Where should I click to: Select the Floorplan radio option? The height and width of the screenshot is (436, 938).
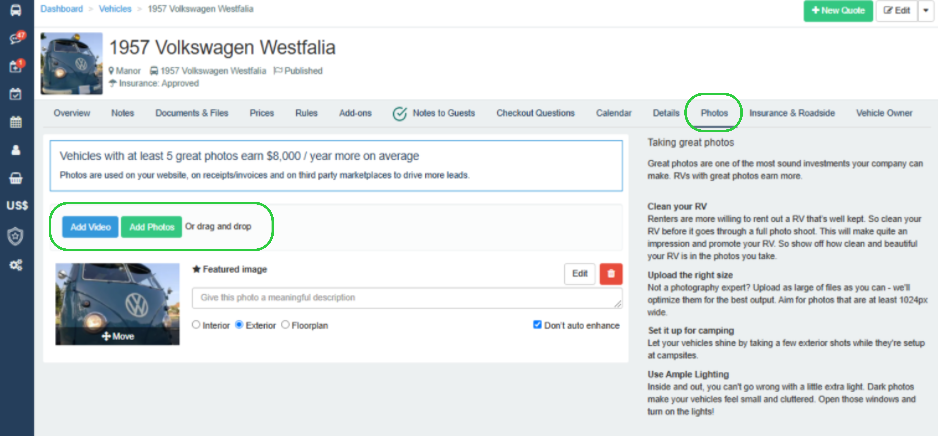point(286,325)
